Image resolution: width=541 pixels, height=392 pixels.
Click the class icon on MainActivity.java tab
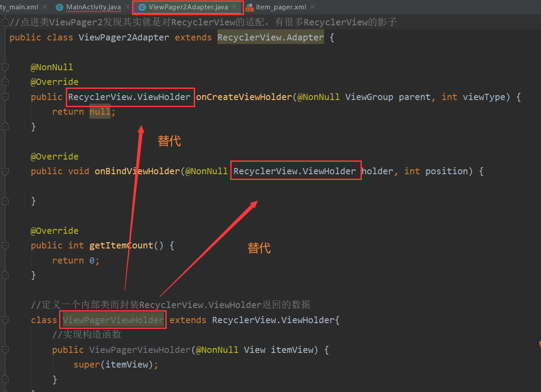tap(60, 8)
